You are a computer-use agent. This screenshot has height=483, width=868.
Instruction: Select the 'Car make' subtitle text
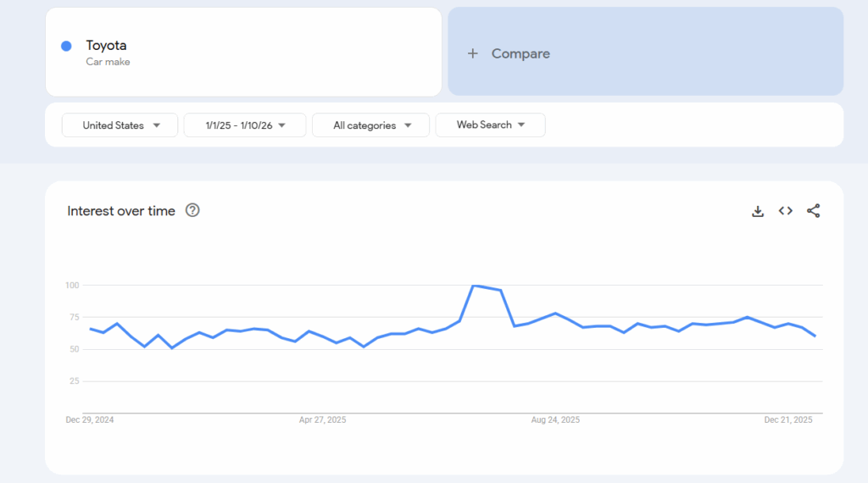108,62
